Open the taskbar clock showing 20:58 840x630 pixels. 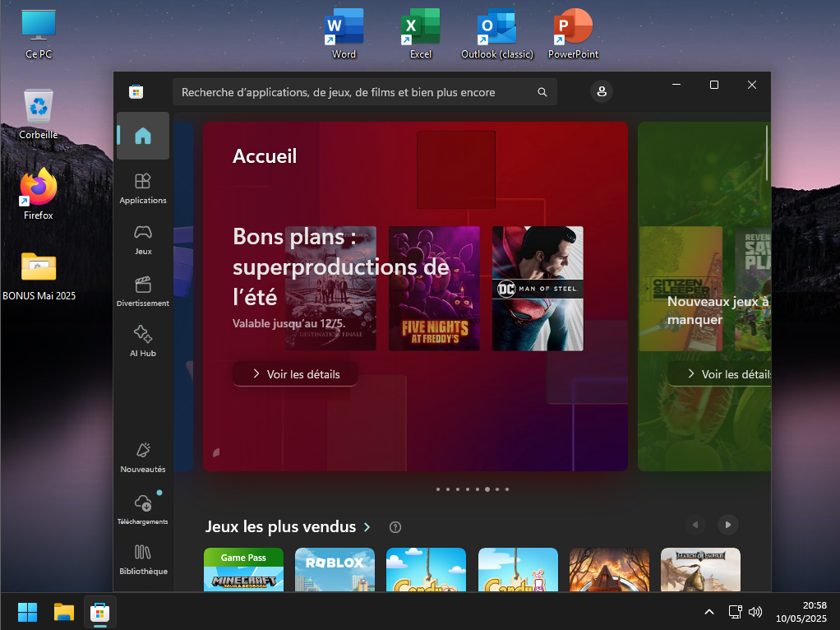[x=801, y=612]
